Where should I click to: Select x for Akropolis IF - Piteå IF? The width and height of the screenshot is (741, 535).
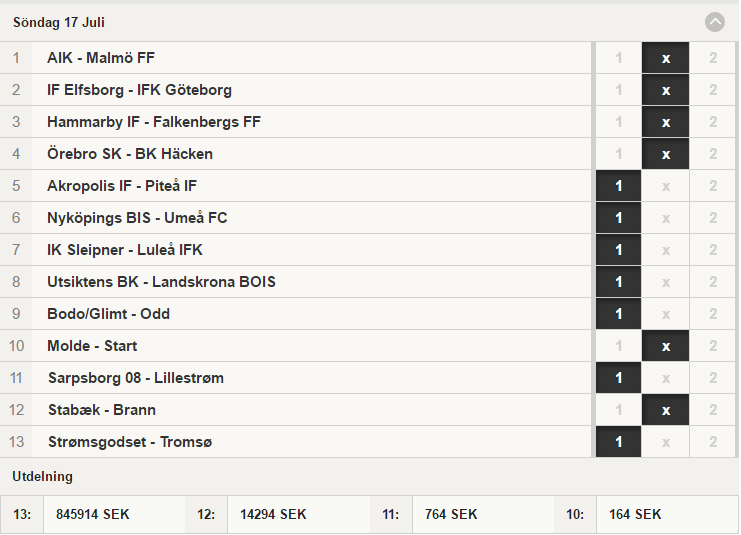665,186
